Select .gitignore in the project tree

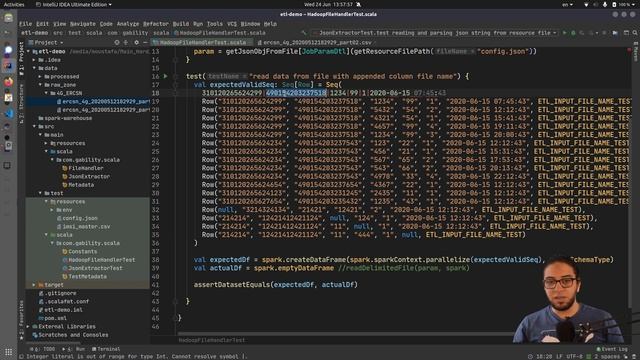point(57,293)
